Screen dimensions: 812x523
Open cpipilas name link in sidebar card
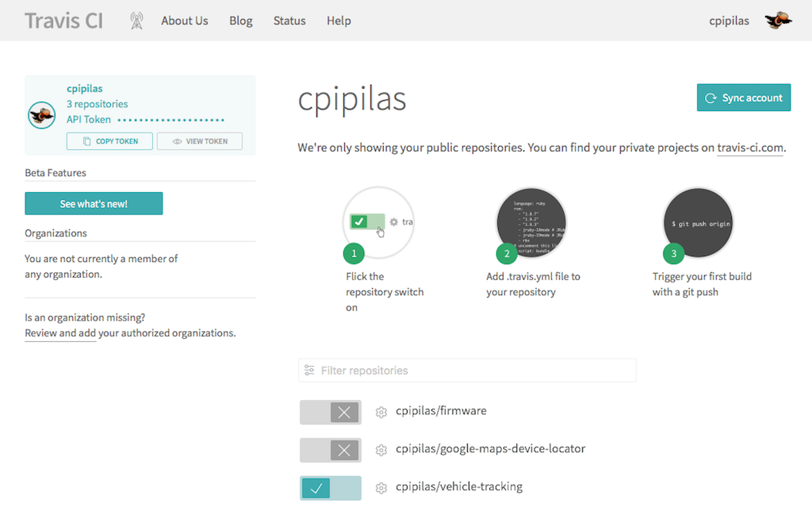click(x=84, y=89)
